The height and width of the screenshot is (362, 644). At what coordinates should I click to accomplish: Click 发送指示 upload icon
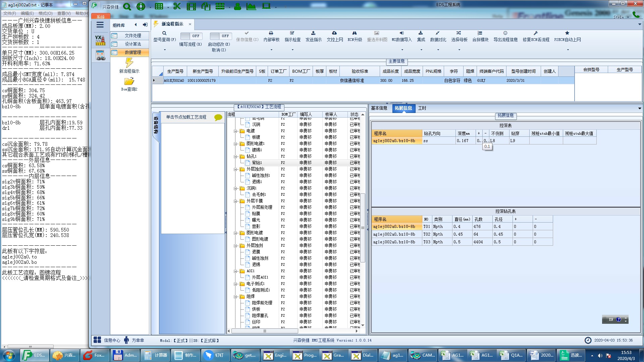tap(313, 33)
